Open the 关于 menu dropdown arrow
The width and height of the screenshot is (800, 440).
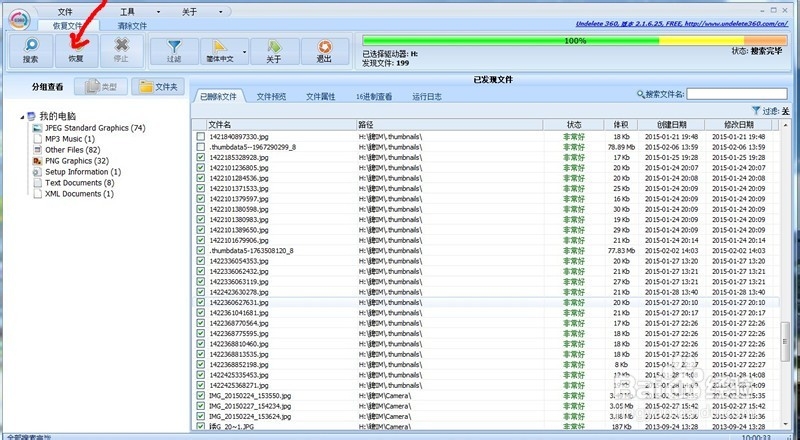[x=220, y=12]
